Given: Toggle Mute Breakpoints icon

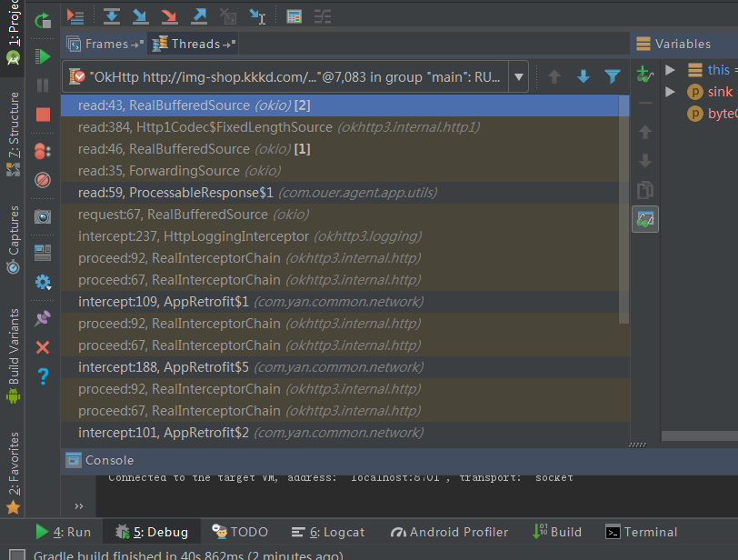Looking at the screenshot, I should point(43,180).
